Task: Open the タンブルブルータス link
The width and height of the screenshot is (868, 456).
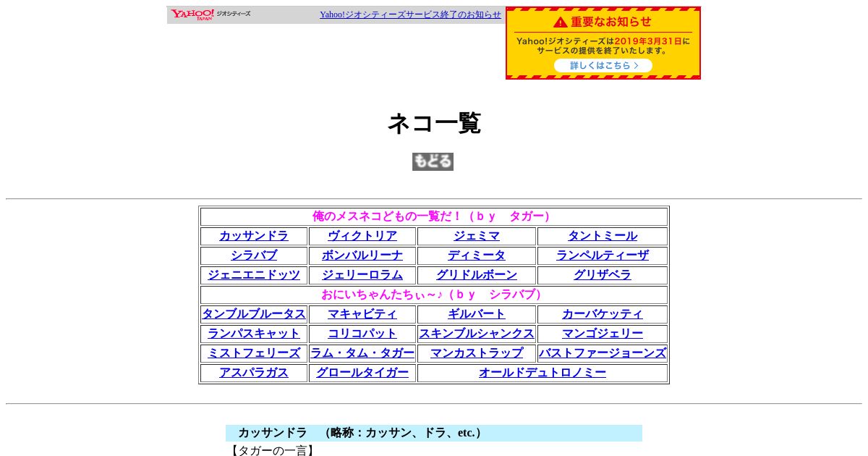Action: pyautogui.click(x=254, y=314)
